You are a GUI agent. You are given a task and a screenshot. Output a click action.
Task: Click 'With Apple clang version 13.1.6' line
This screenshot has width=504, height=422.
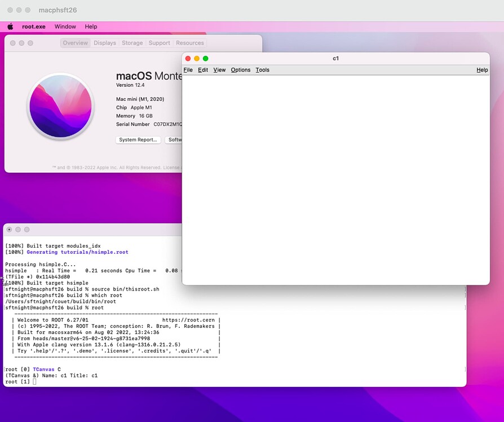click(x=99, y=345)
